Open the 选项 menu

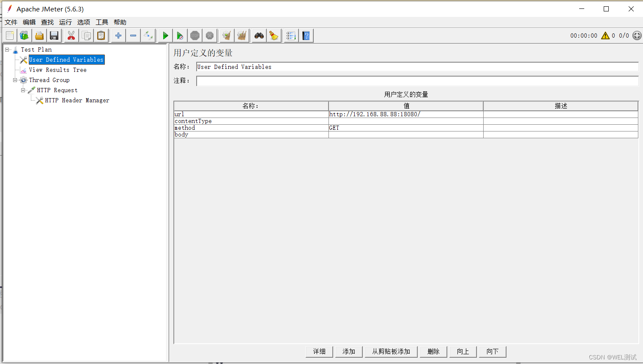point(84,22)
